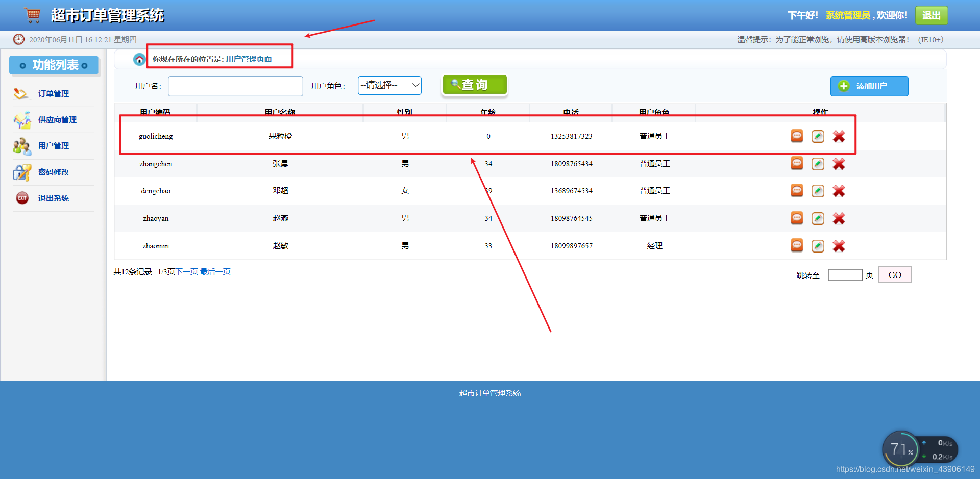Delete user guolicheng with red X
The image size is (980, 479).
tap(839, 136)
